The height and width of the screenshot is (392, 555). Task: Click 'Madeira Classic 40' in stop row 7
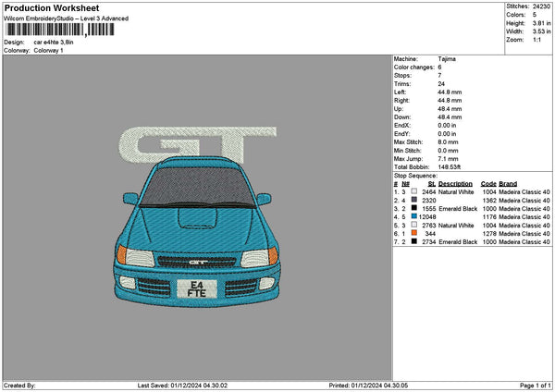524,242
